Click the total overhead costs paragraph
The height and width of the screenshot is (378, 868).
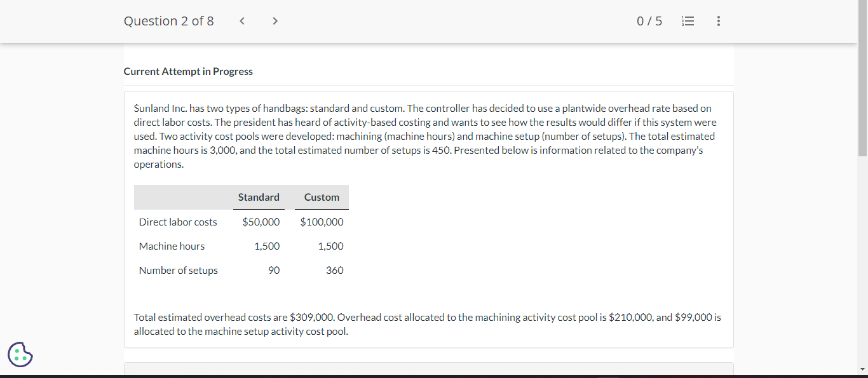(x=427, y=324)
